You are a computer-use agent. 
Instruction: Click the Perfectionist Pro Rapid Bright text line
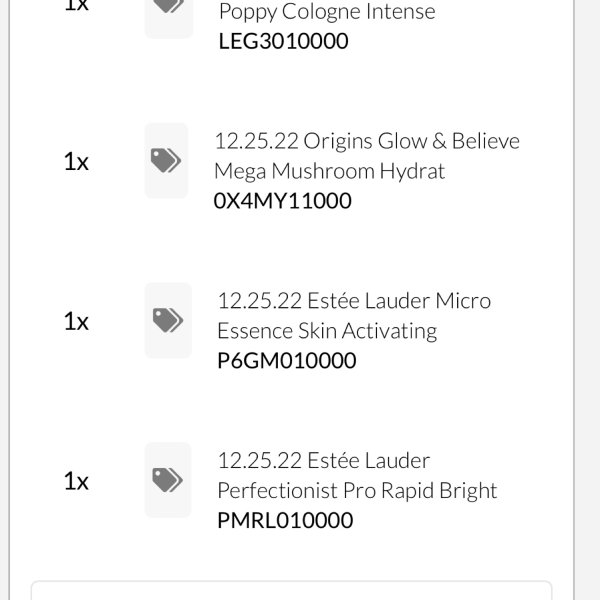tap(357, 491)
